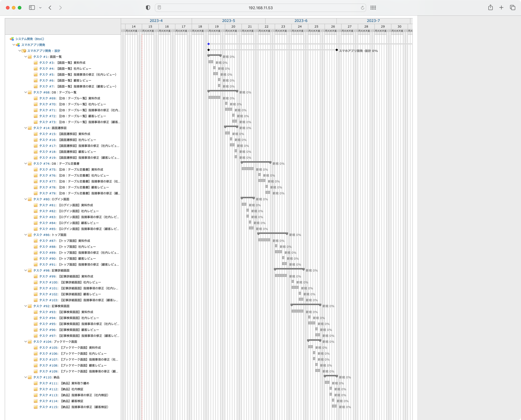
Task: Click the version package icon for スマホアプリ開発 - 設計
Action: pos(23,50)
